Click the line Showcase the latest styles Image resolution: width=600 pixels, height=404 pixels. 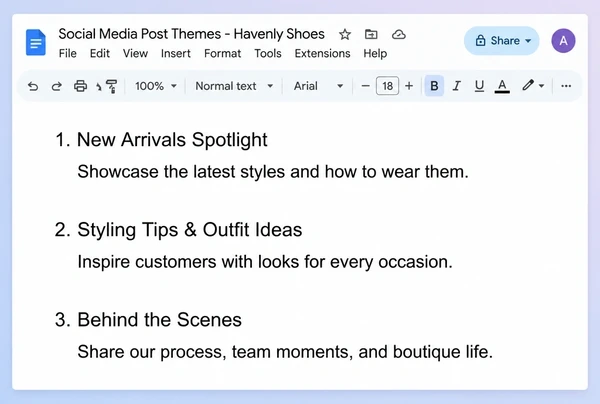pos(273,172)
